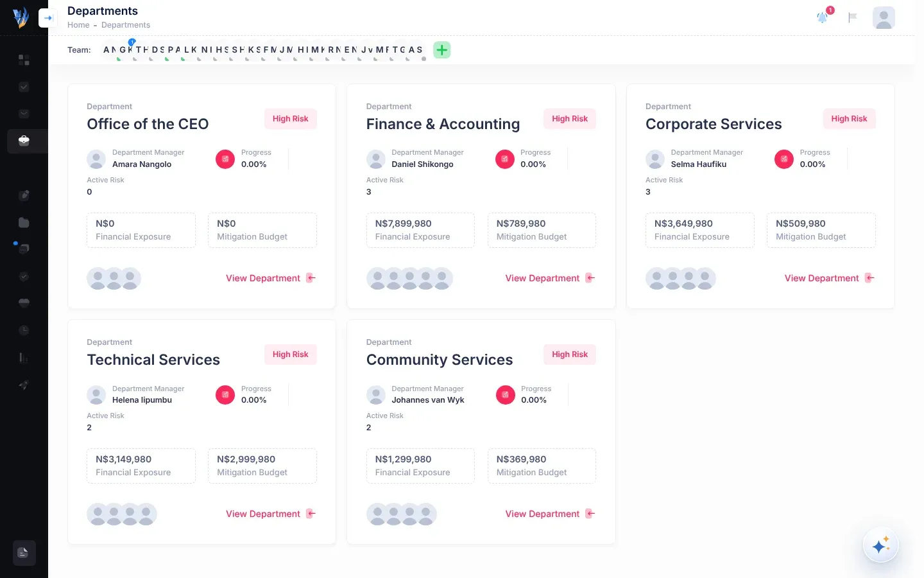The height and width of the screenshot is (578, 924).
Task: View Department for Corporate Services
Action: coord(829,278)
